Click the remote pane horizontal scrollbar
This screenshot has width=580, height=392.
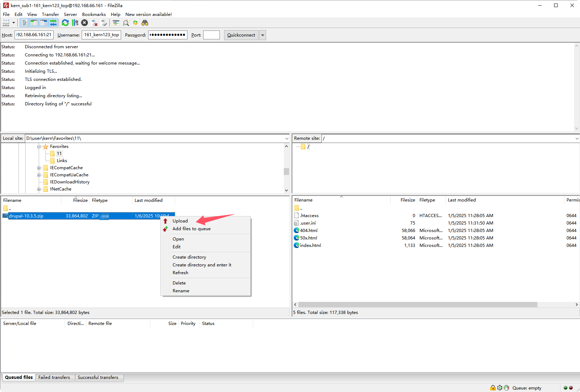point(417,305)
